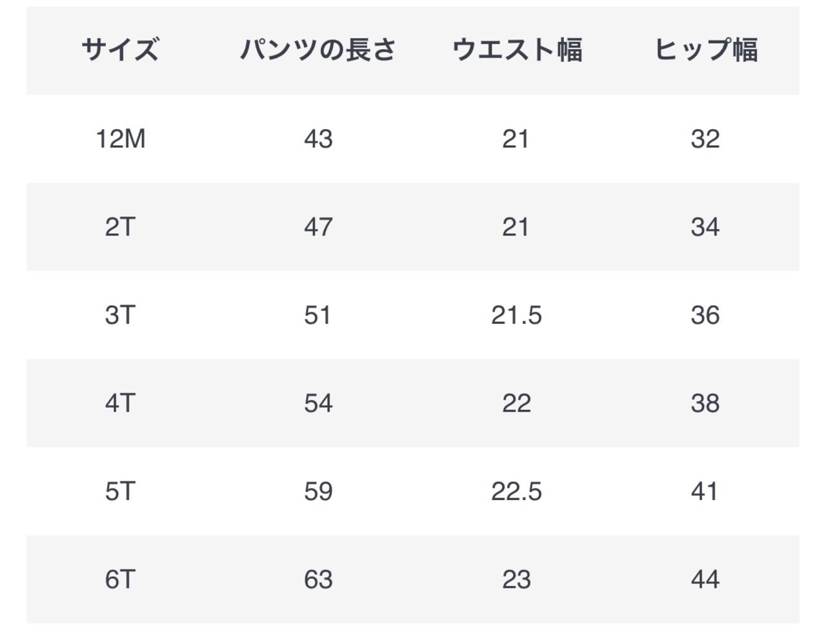Select the 5T size cell

tap(120, 492)
